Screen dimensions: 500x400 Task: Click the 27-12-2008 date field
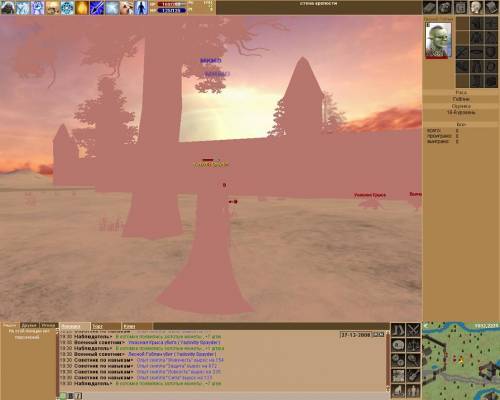356,335
